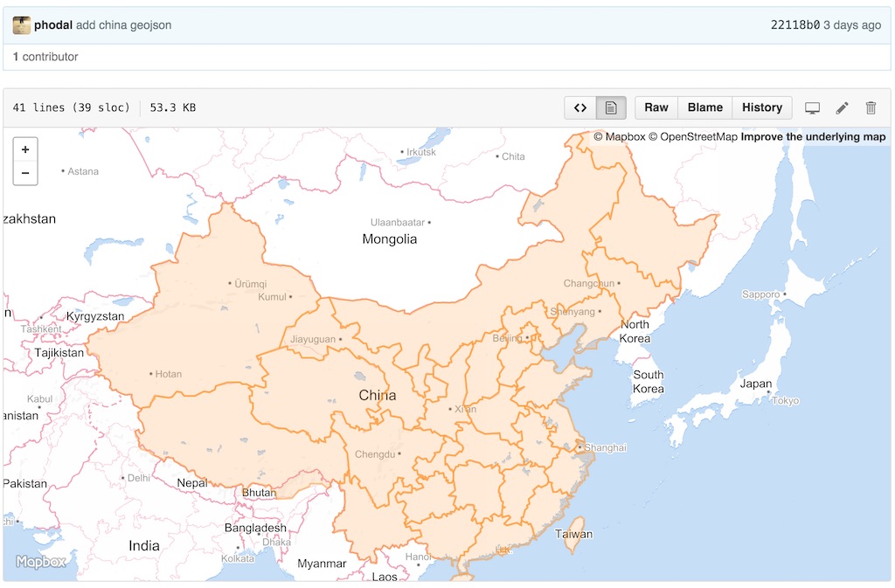
Task: Click the Pakistan country label
Action: [x=25, y=484]
